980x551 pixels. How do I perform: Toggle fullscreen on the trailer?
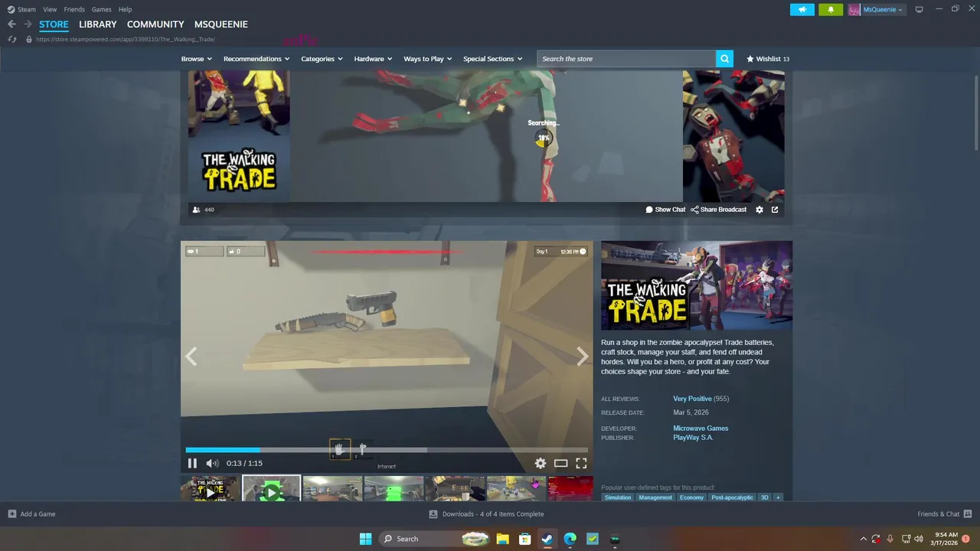[581, 463]
